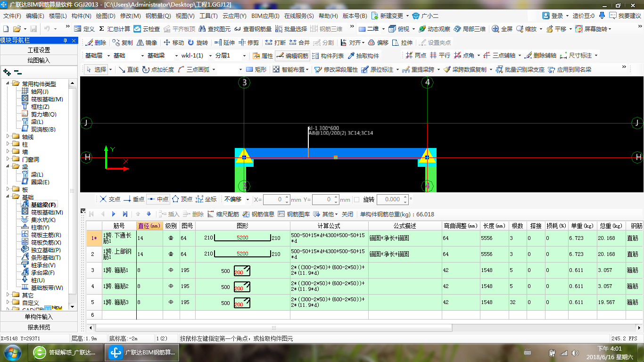Open the 文件(F) menu
The image size is (644, 362).
(x=12, y=16)
